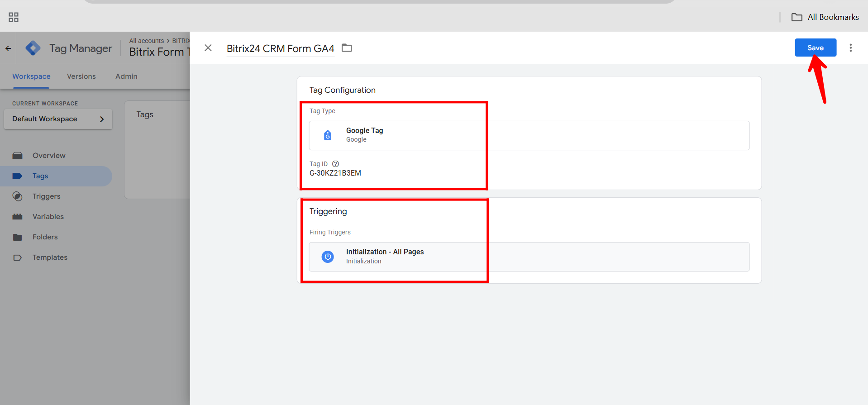This screenshot has height=405, width=868.
Task: Switch to the Admin tab
Action: (126, 76)
